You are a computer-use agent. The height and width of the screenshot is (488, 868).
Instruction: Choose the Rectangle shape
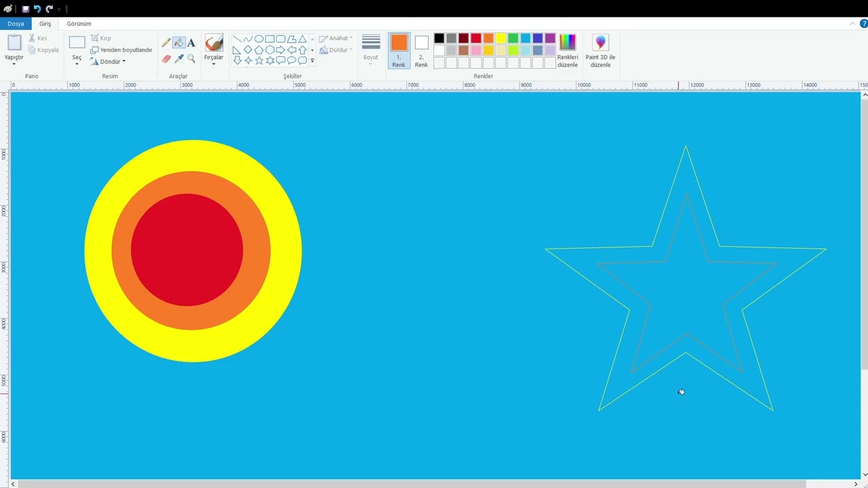click(x=270, y=39)
